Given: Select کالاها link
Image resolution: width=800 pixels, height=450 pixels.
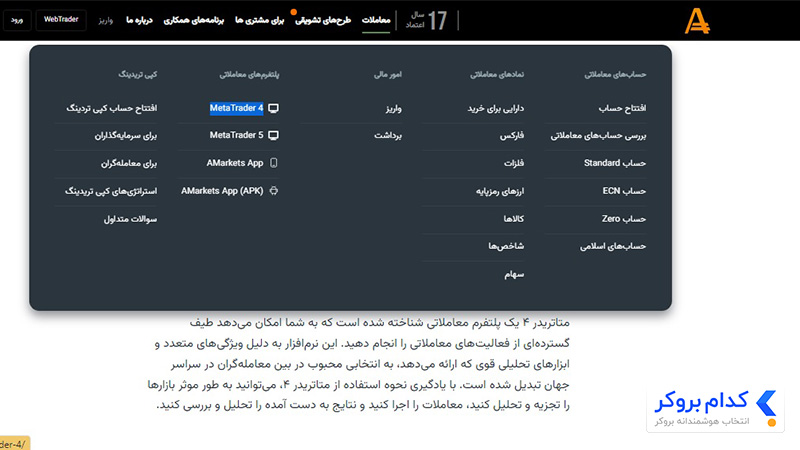Looking at the screenshot, I should pyautogui.click(x=514, y=219).
